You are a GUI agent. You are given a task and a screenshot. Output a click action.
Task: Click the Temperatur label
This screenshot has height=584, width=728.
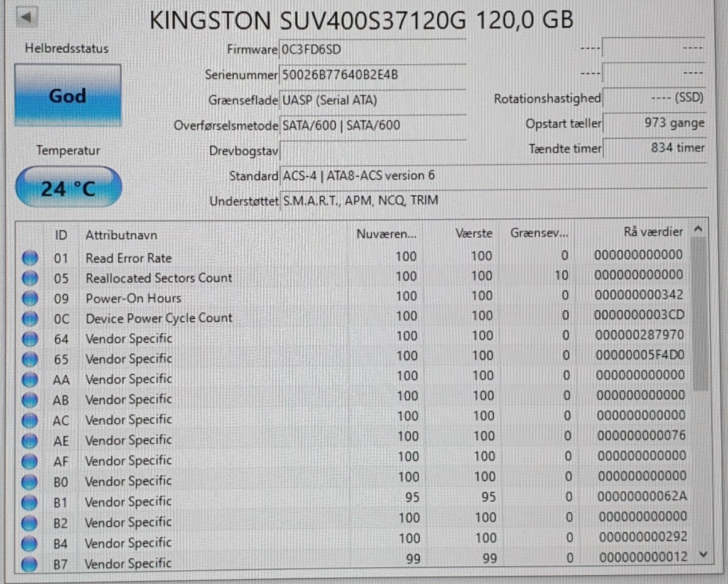pyautogui.click(x=68, y=150)
